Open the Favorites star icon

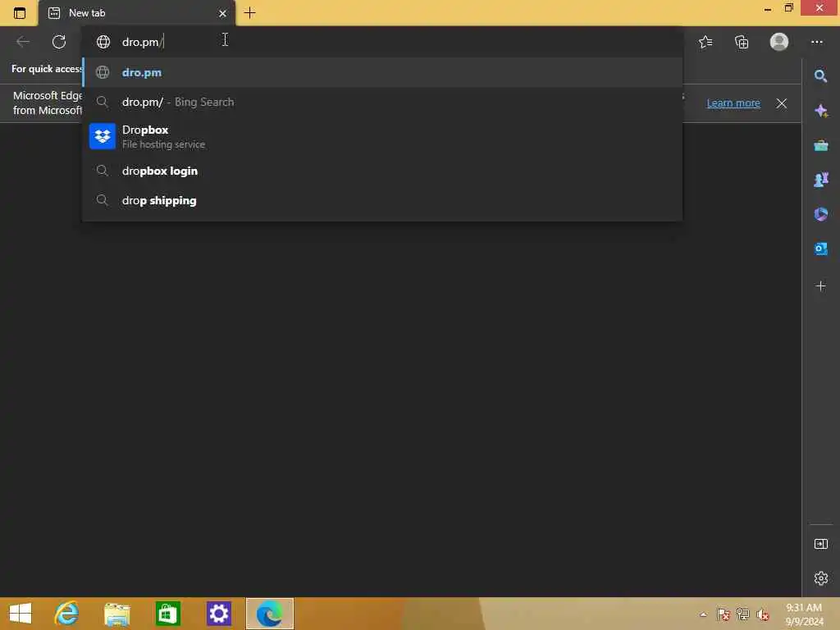705,42
